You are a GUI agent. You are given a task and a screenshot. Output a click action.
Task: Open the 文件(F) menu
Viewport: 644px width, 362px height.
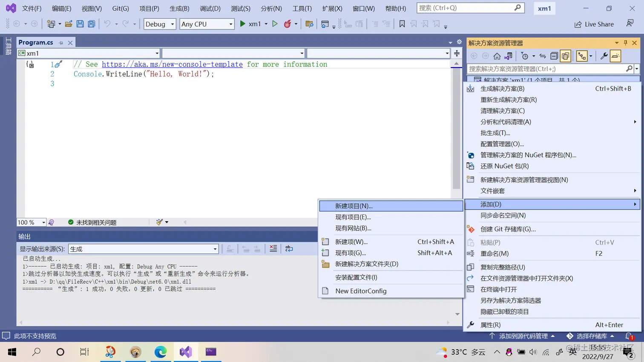(x=32, y=9)
